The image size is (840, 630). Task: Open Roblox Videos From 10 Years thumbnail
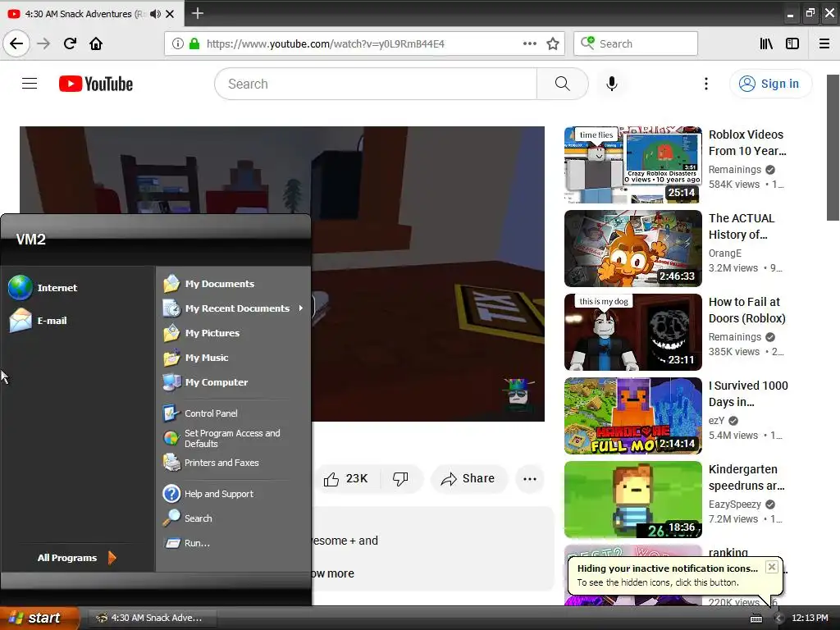click(632, 165)
